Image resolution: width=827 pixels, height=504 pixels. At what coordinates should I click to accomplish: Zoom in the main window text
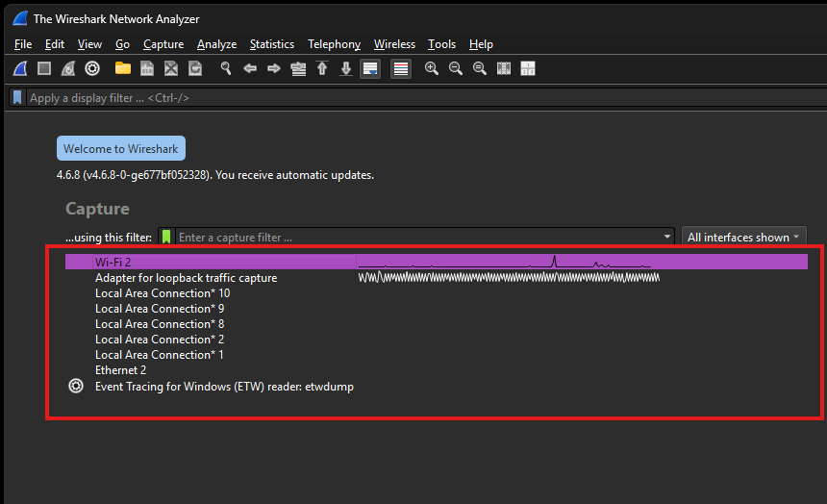click(x=432, y=68)
